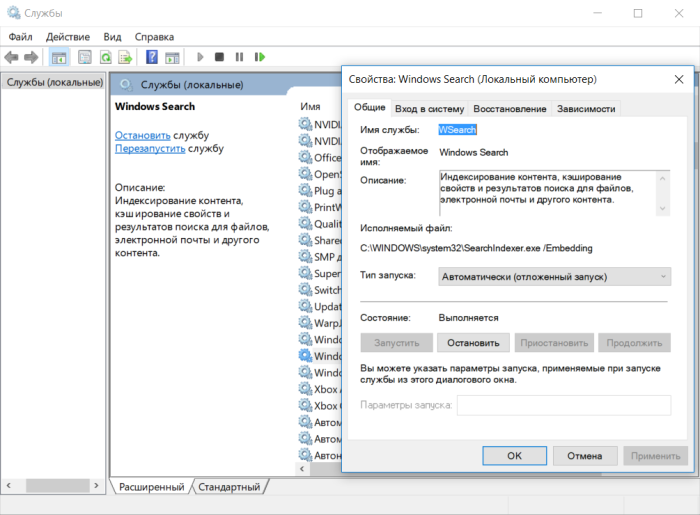Select the Switch... service row icon
The image size is (700, 515).
[305, 290]
